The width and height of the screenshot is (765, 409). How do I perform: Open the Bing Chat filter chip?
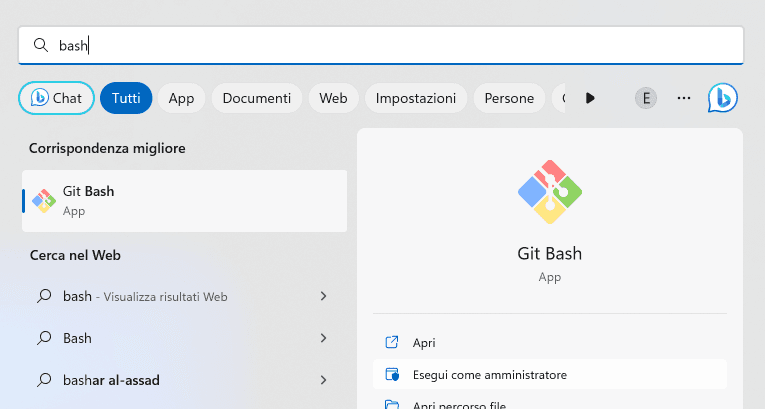pyautogui.click(x=57, y=98)
